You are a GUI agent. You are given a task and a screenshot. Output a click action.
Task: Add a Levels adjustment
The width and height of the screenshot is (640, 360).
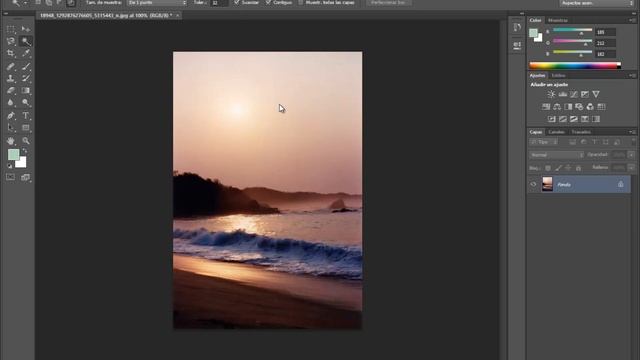[563, 94]
